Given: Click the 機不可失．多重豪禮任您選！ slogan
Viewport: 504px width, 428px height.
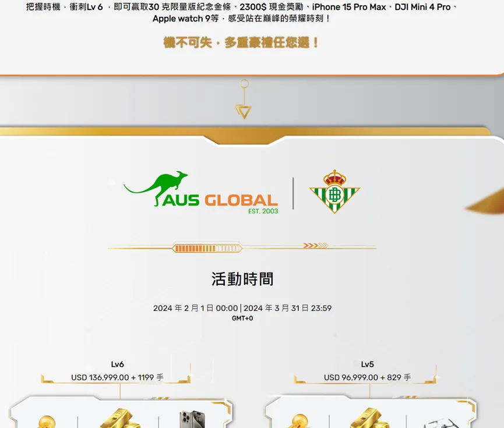Looking at the screenshot, I should 241,43.
